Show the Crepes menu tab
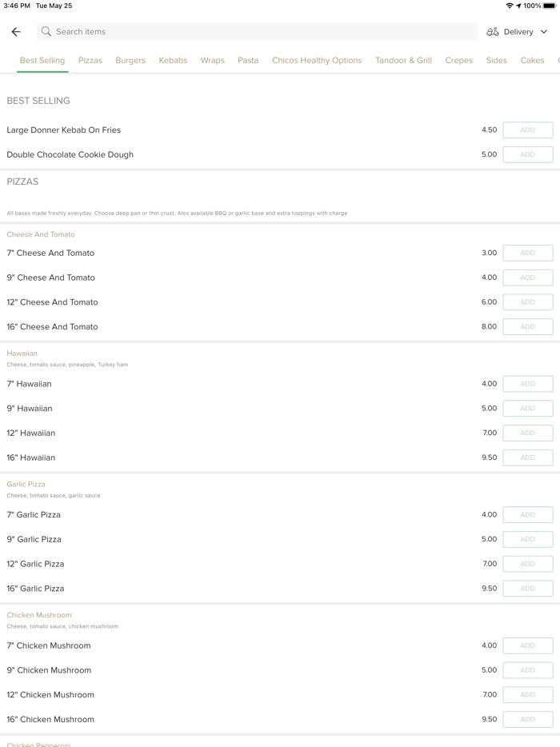This screenshot has height=747, width=560. click(459, 61)
